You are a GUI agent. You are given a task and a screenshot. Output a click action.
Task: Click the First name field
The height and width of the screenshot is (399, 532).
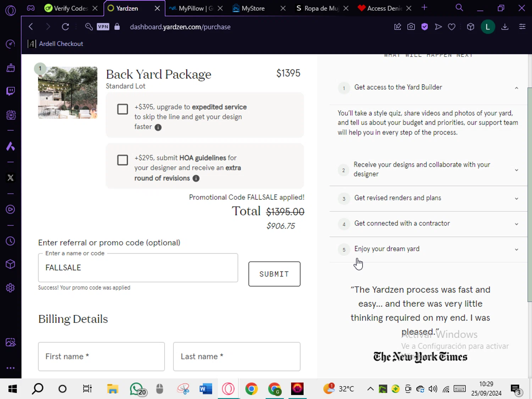[101, 356]
